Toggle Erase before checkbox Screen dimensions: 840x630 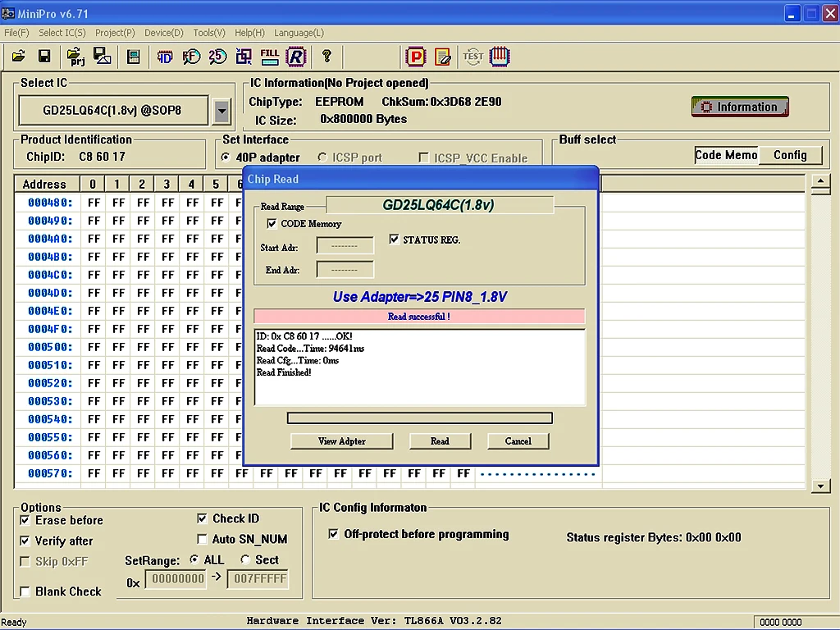pyautogui.click(x=25, y=520)
